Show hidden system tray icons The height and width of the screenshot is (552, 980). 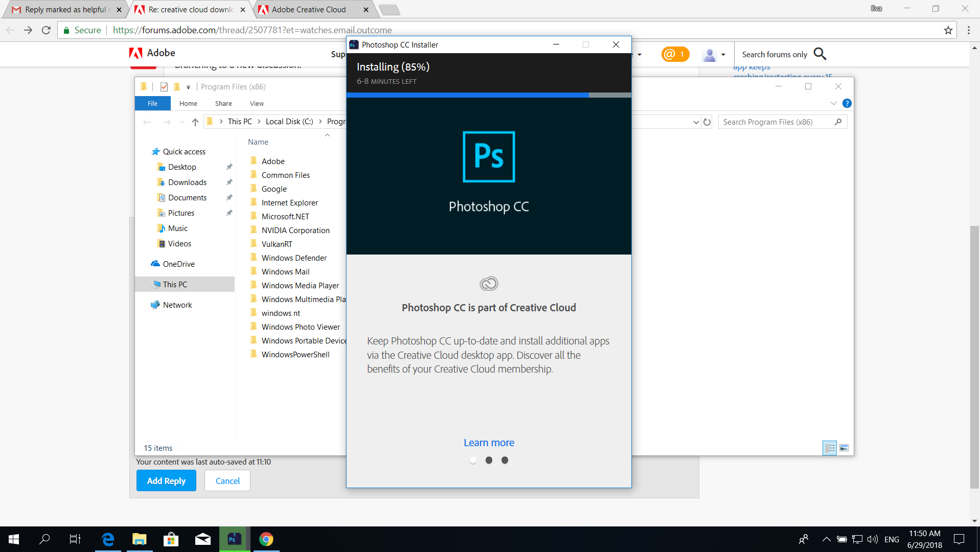[826, 539]
